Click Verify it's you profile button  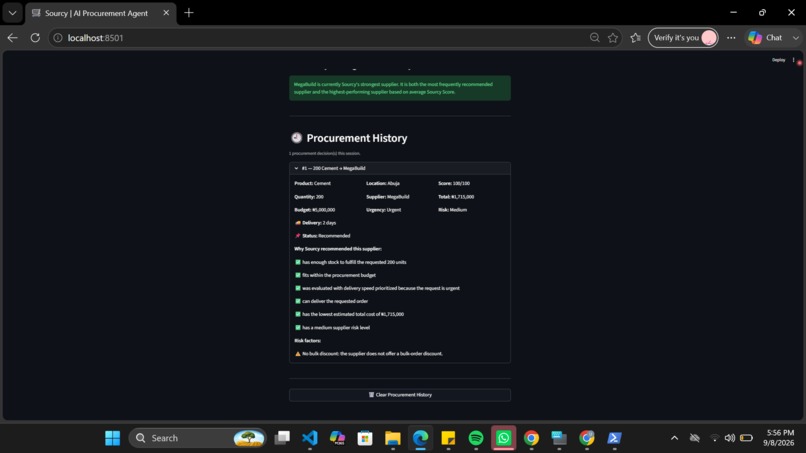point(683,38)
